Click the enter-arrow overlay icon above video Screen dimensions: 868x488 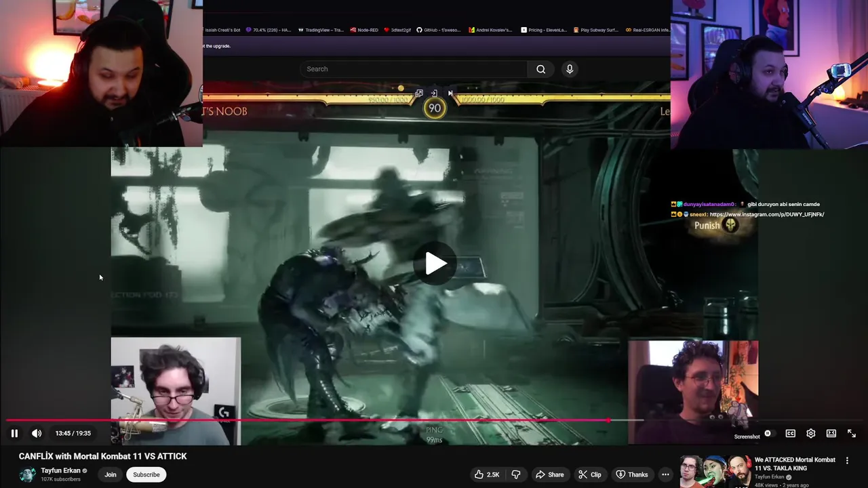tap(434, 94)
